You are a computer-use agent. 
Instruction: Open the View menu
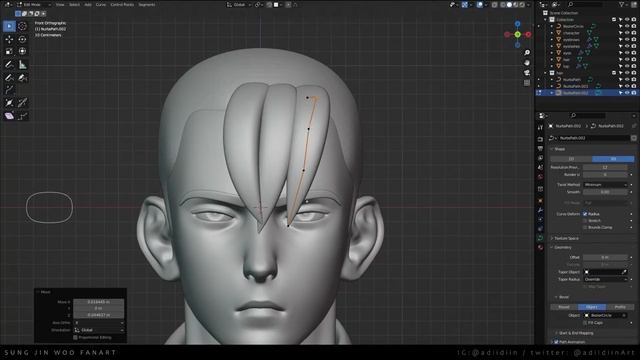[60, 5]
